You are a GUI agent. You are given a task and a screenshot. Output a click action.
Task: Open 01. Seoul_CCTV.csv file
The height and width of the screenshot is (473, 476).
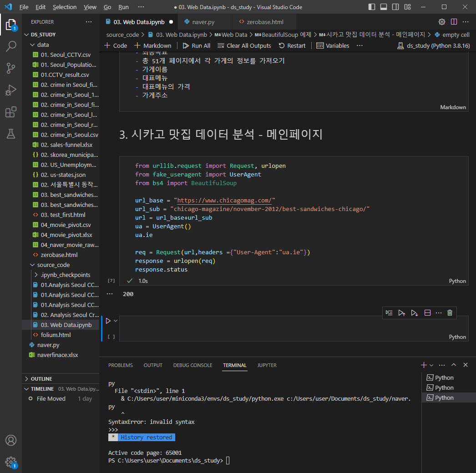(x=61, y=55)
